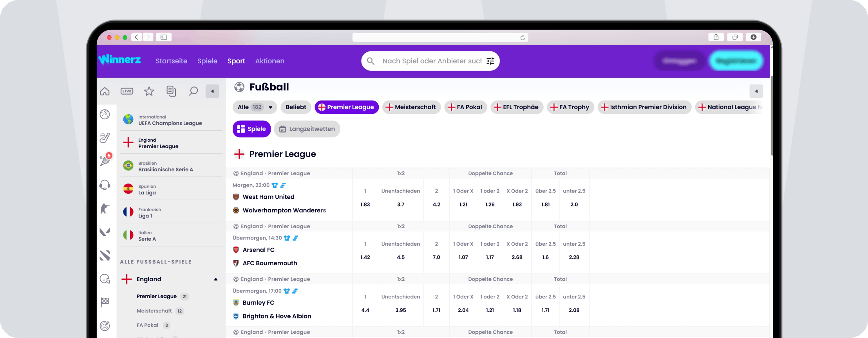Focus the game or provider search field
This screenshot has width=868, height=338.
point(430,61)
